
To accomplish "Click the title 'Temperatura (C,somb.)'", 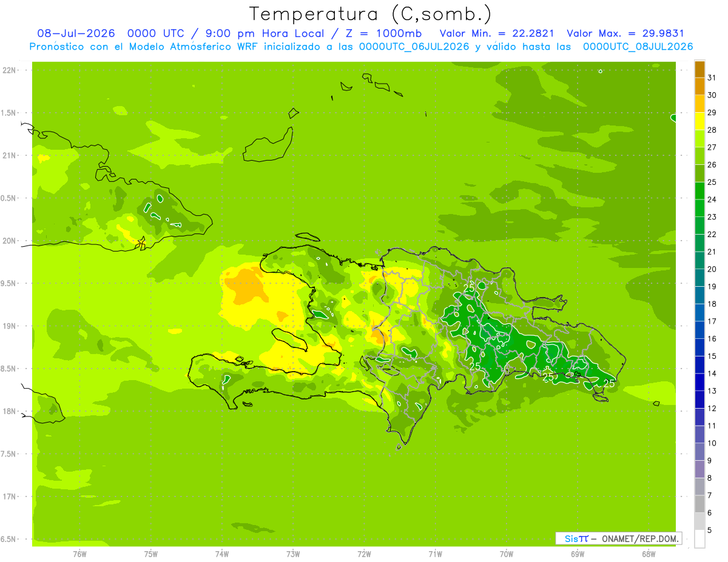I will 370,14.
